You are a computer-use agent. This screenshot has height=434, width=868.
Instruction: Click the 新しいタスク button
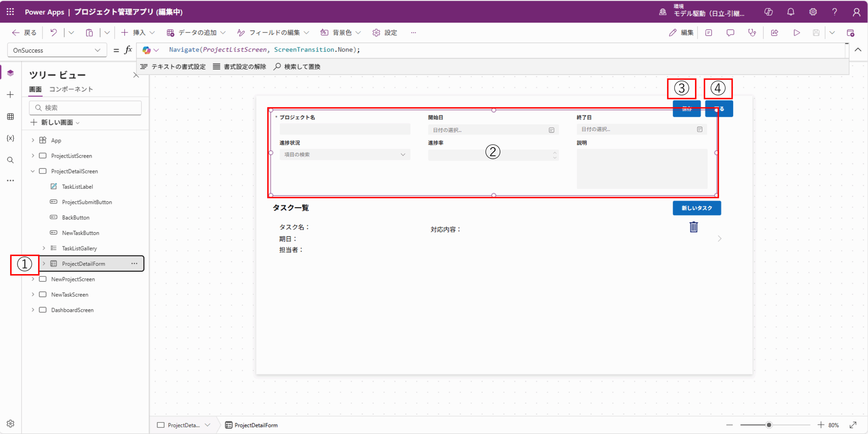click(696, 208)
